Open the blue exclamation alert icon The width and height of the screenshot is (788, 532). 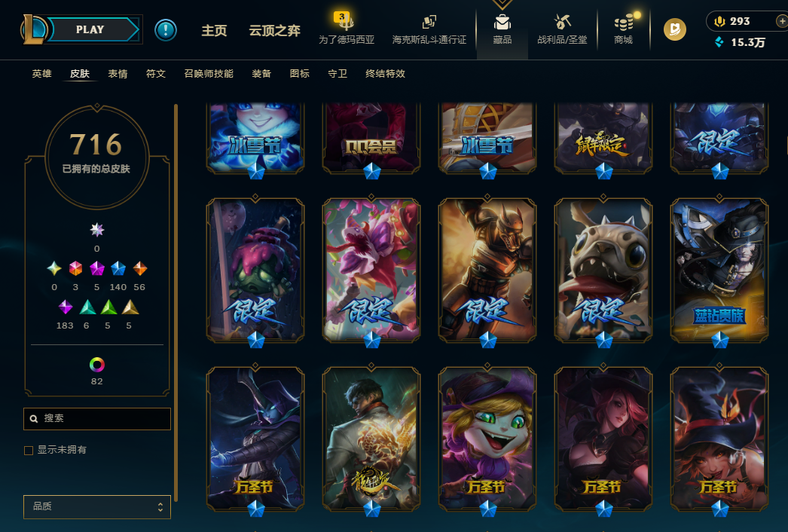pyautogui.click(x=165, y=29)
